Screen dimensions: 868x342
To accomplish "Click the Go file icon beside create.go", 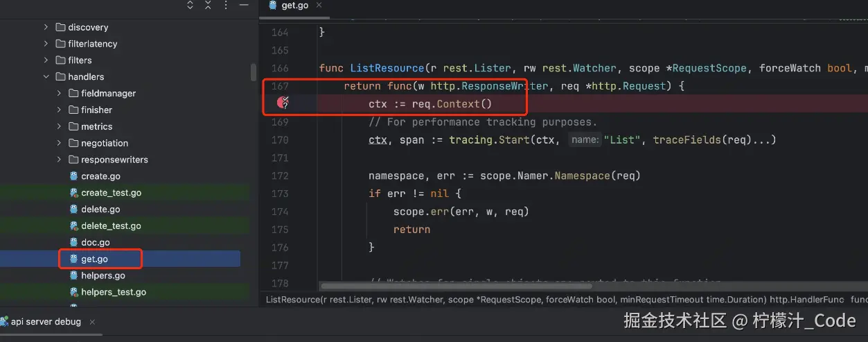I will point(73,176).
